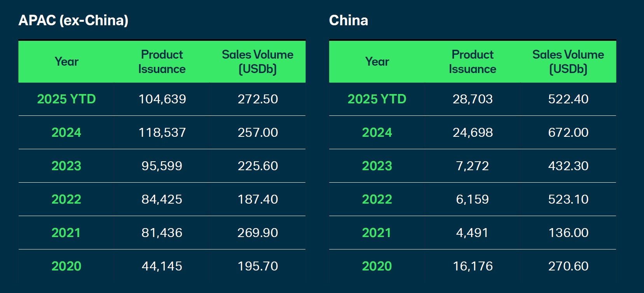The width and height of the screenshot is (644, 293).
Task: Click the Sales Volume (USDb) header in the China table
Action: click(x=568, y=62)
